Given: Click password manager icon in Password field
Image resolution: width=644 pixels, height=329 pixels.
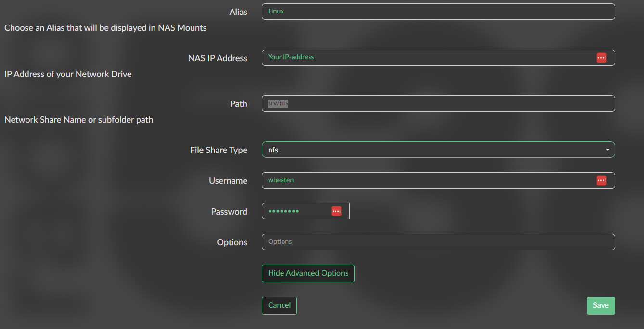Looking at the screenshot, I should click(336, 211).
